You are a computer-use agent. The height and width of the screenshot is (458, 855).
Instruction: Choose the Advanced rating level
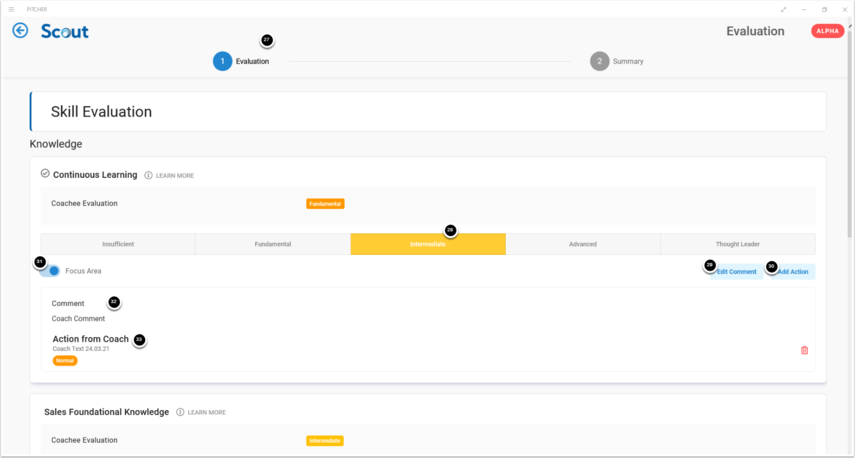[582, 244]
